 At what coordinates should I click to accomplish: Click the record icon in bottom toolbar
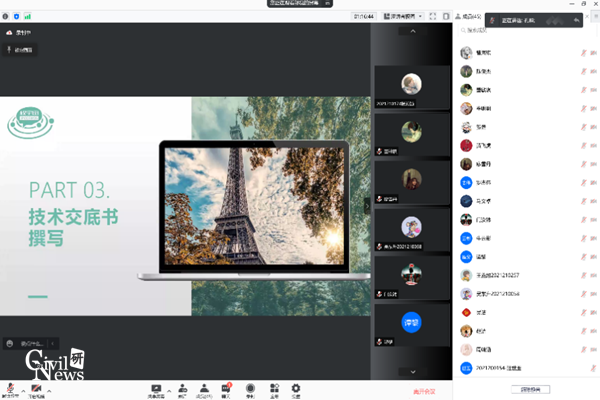coord(250,388)
